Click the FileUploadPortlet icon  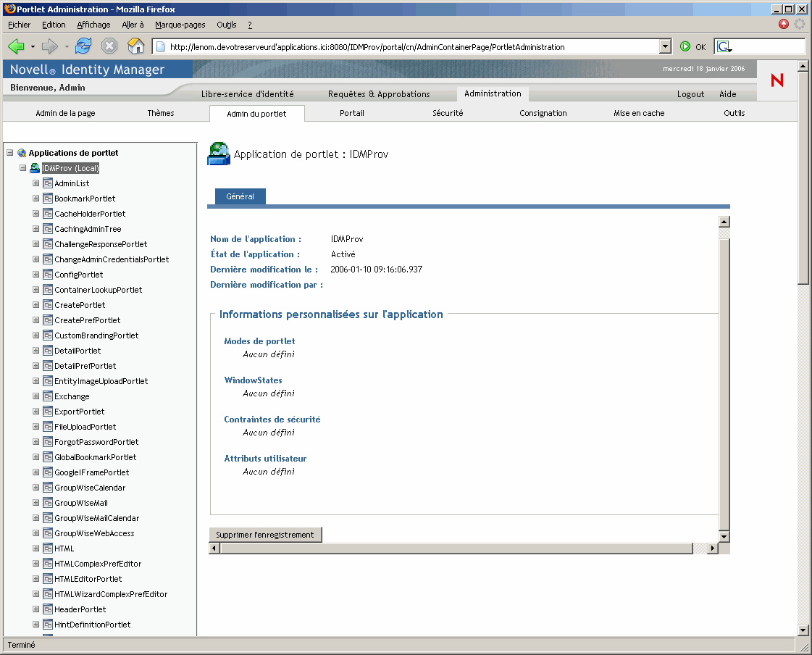click(48, 427)
